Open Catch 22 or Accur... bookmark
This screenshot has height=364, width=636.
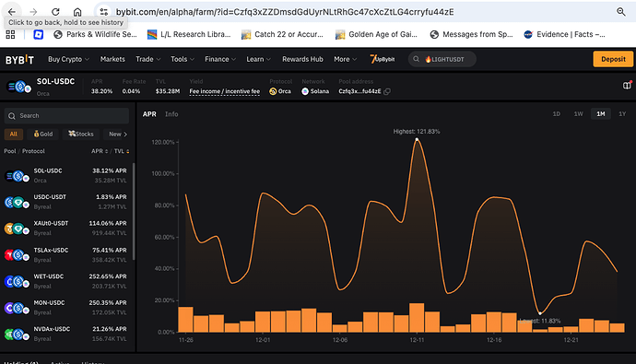pos(282,34)
